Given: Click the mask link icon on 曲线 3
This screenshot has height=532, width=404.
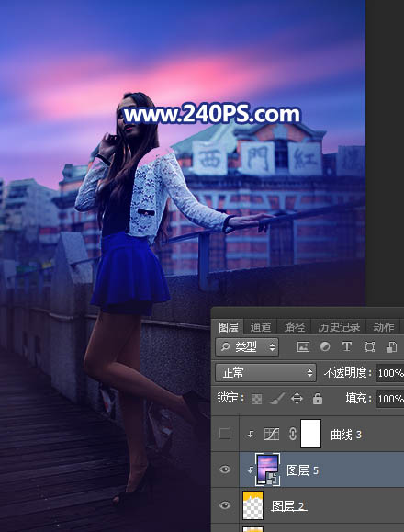Looking at the screenshot, I should pyautogui.click(x=293, y=434).
